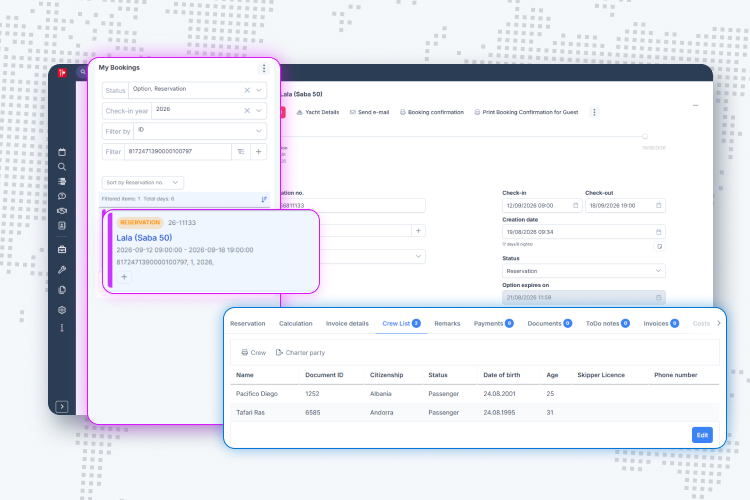Click the Filter field containing 8172471390000100797
750x500 pixels.
(178, 152)
